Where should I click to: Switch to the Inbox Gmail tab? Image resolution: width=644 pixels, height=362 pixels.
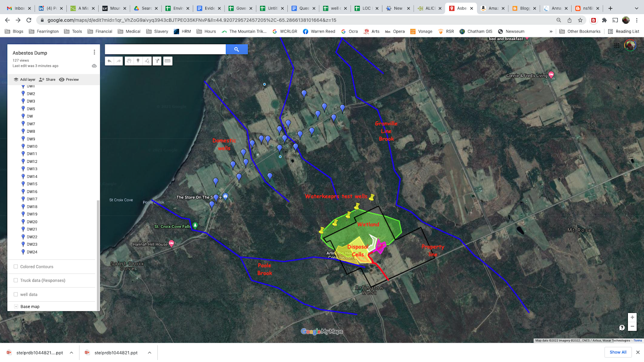pyautogui.click(x=19, y=8)
